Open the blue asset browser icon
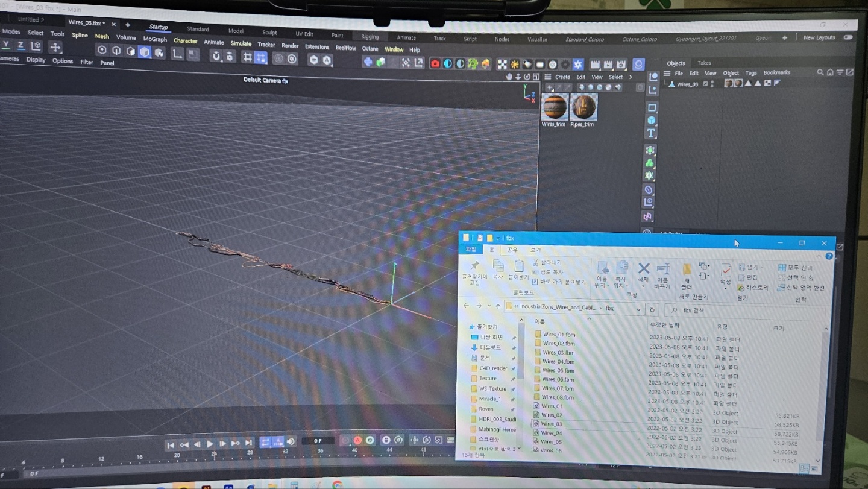This screenshot has width=868, height=489. 638,64
